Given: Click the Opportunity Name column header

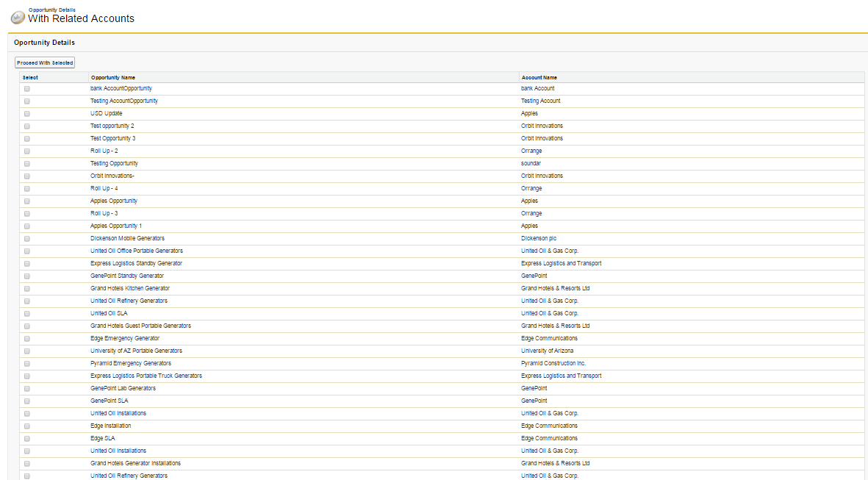Looking at the screenshot, I should tap(113, 77).
